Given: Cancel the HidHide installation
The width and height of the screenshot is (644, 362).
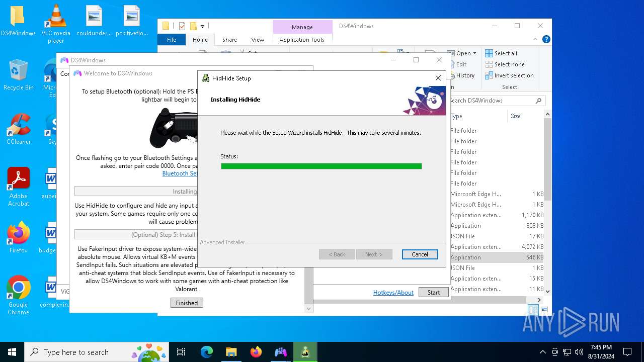Looking at the screenshot, I should point(420,254).
